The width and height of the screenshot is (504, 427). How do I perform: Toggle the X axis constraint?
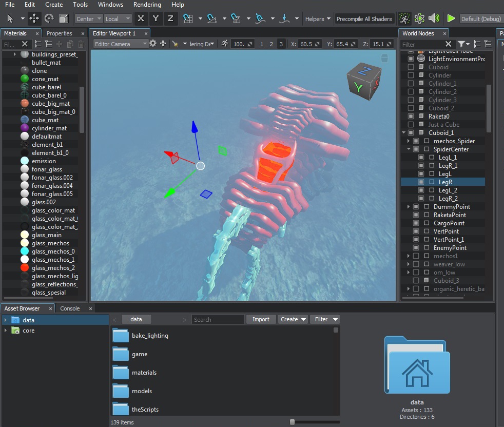141,18
